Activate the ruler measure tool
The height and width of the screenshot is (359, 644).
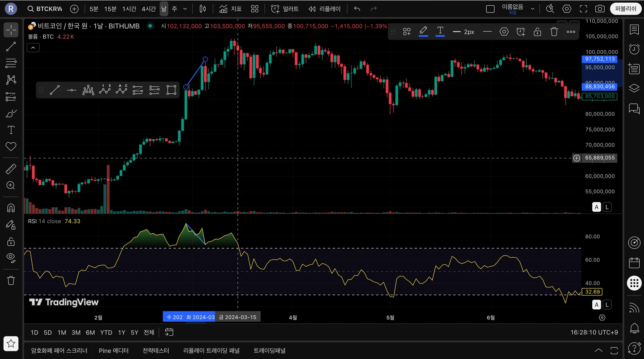[11, 169]
